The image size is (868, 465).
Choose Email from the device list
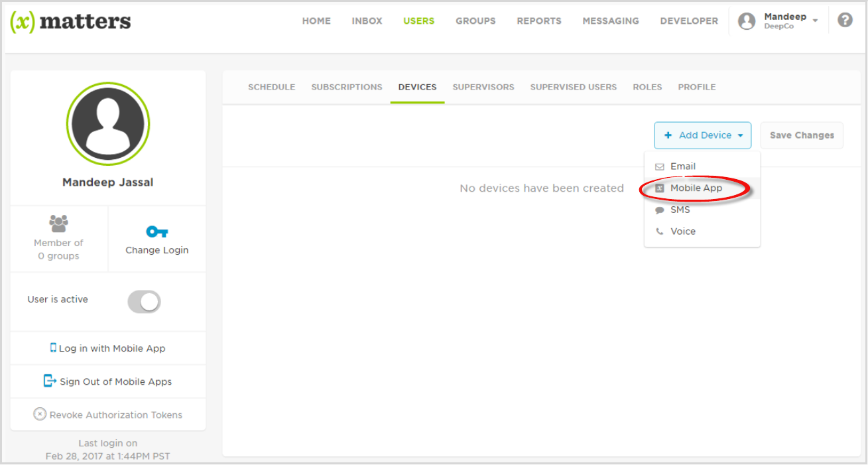[702, 166]
